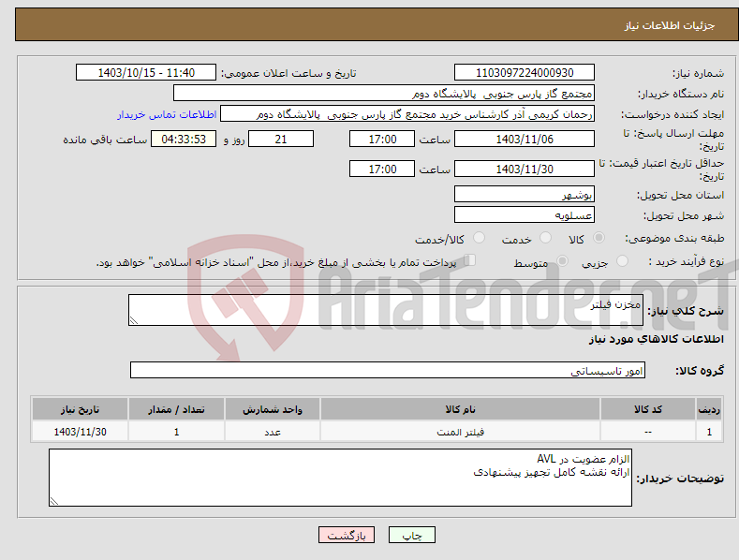739x560 pixels.
Task: Click the table cell date 1403/11/30
Action: tap(81, 432)
